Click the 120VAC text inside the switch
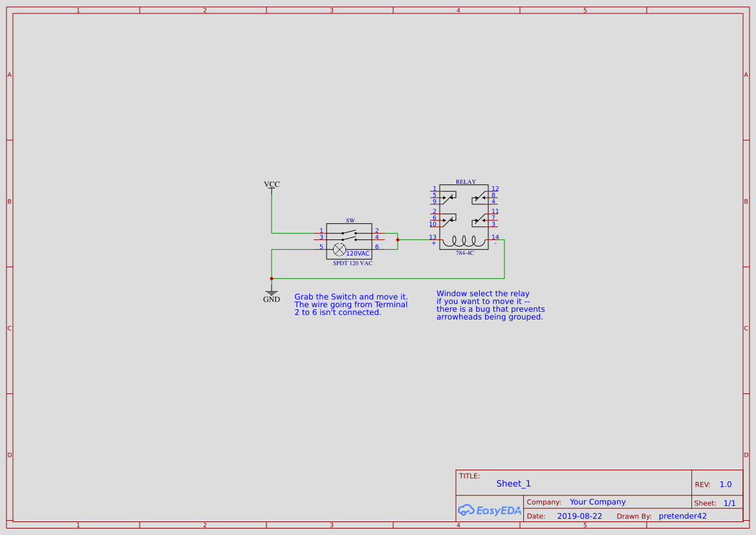The height and width of the screenshot is (535, 756). (x=358, y=254)
